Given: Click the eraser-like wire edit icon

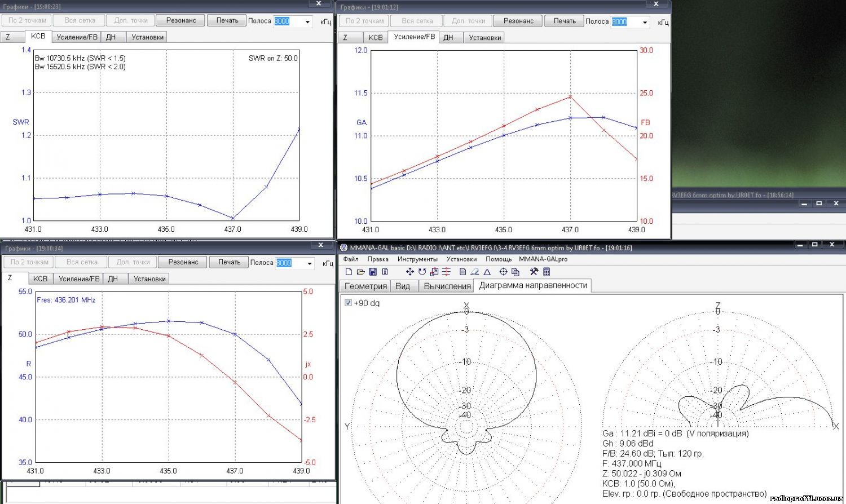Looking at the screenshot, I should pos(474,272).
